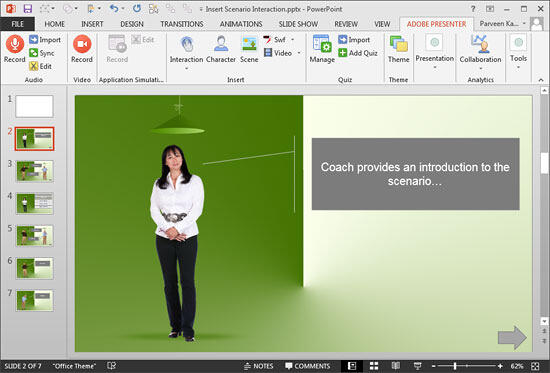Switch to the INSERT tab
This screenshot has width=550, height=373.
pos(92,24)
